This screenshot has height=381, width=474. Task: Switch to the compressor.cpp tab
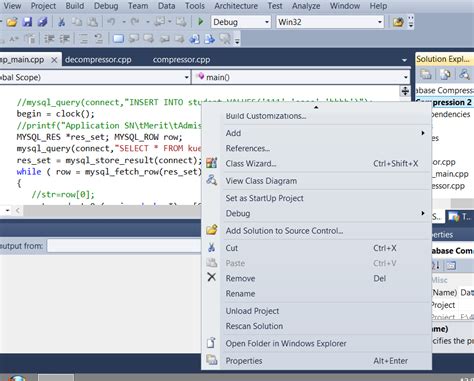click(x=181, y=60)
